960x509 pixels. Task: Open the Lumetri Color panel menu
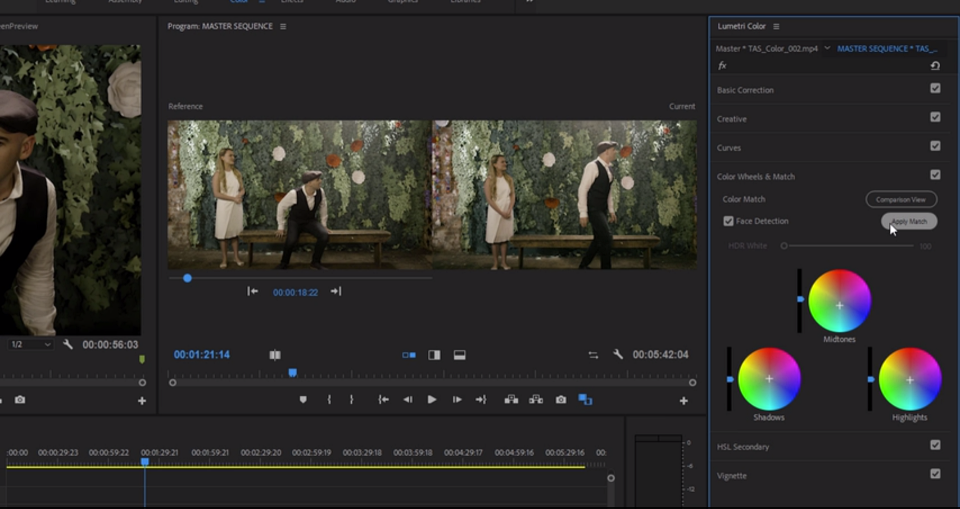776,26
